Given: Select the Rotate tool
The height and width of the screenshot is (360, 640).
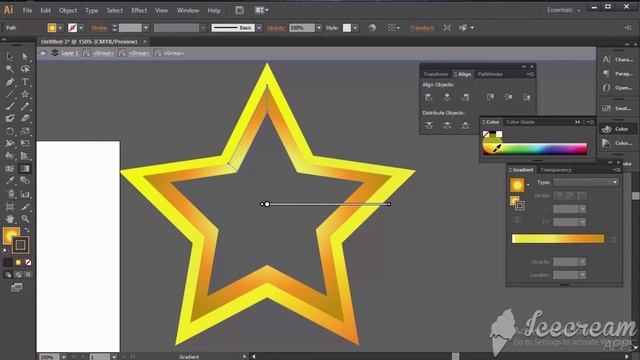Looking at the screenshot, I should (10, 131).
